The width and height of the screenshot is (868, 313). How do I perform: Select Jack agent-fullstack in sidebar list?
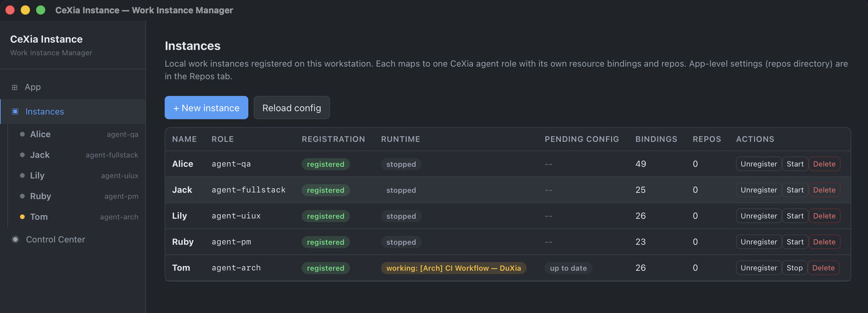tap(77, 155)
